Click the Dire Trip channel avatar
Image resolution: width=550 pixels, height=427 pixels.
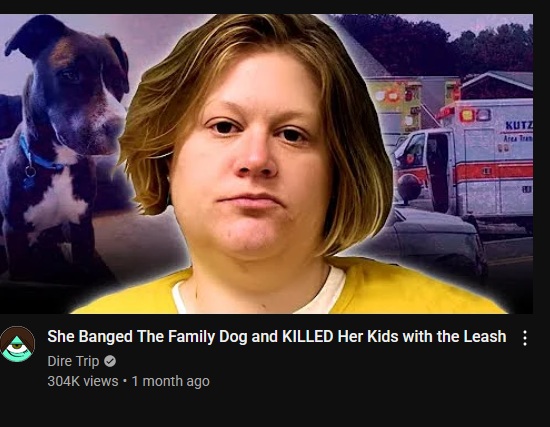click(17, 344)
